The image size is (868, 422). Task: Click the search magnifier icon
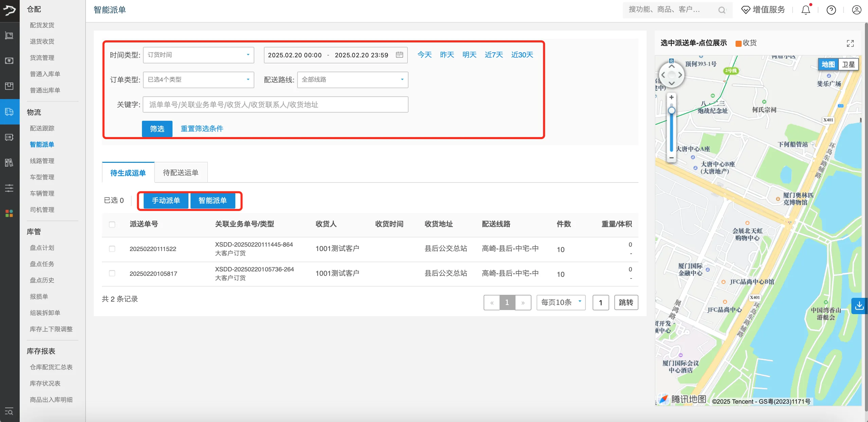coord(722,10)
